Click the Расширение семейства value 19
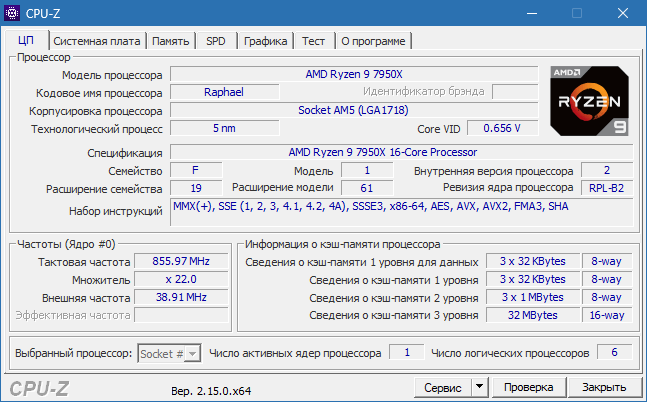Image resolution: width=647 pixels, height=402 pixels. [x=196, y=188]
